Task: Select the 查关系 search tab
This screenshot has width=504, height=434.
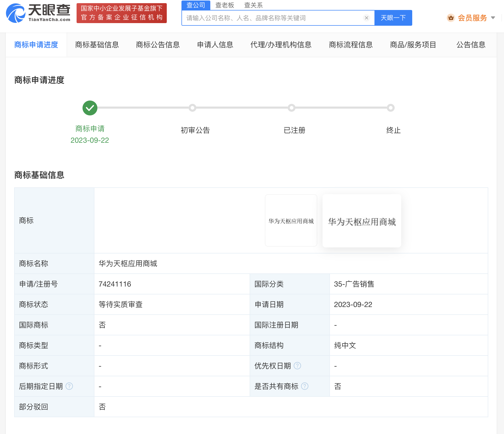Action: point(253,5)
